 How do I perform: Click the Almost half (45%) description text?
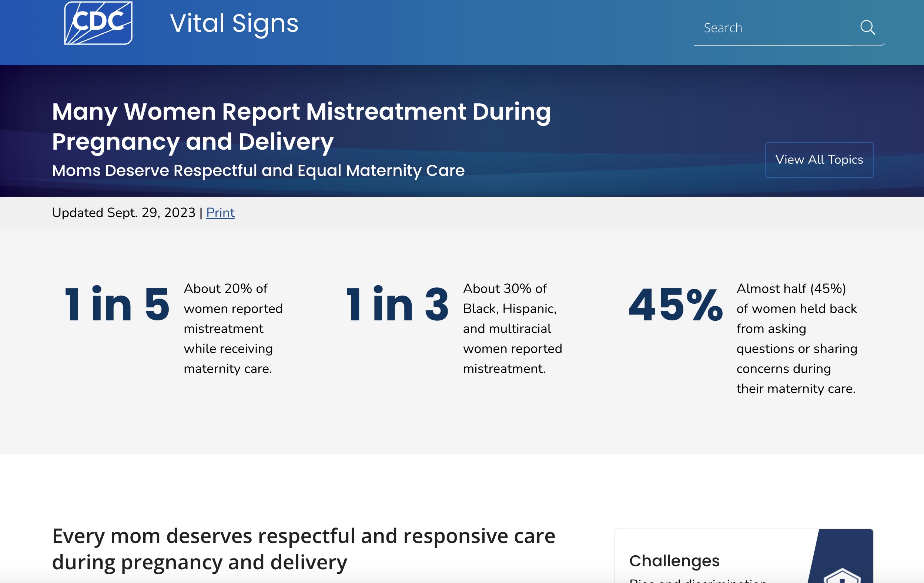click(x=797, y=339)
